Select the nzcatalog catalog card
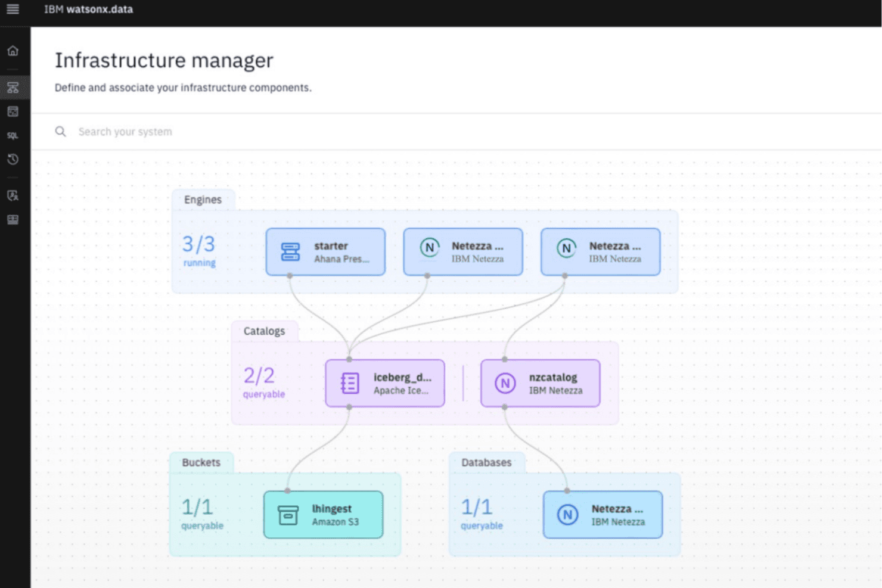The image size is (882, 588). pyautogui.click(x=541, y=383)
